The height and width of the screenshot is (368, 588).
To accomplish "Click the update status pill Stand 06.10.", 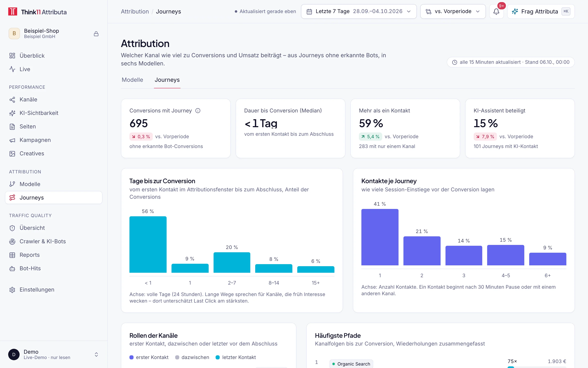I will pos(511,62).
